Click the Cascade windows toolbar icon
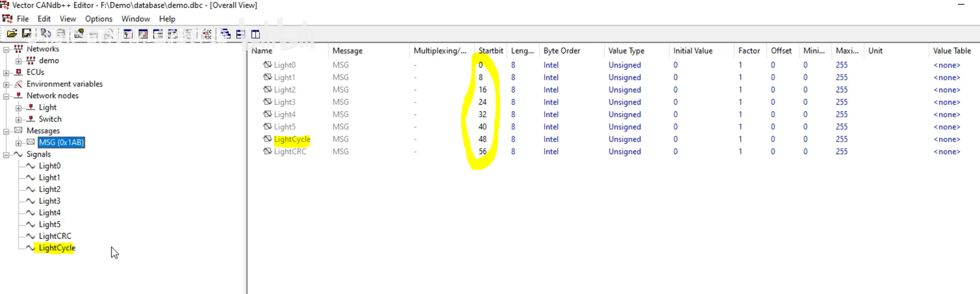980x294 pixels. (x=226, y=33)
